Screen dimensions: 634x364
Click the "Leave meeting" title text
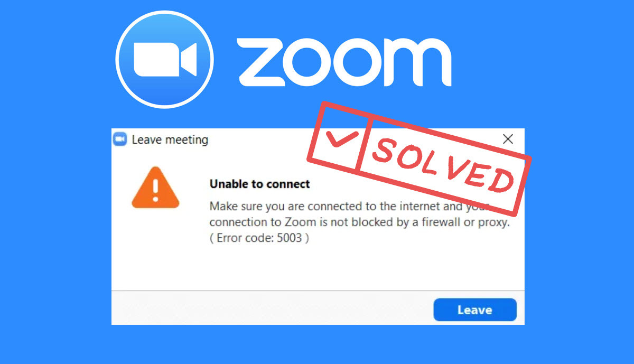pos(170,140)
